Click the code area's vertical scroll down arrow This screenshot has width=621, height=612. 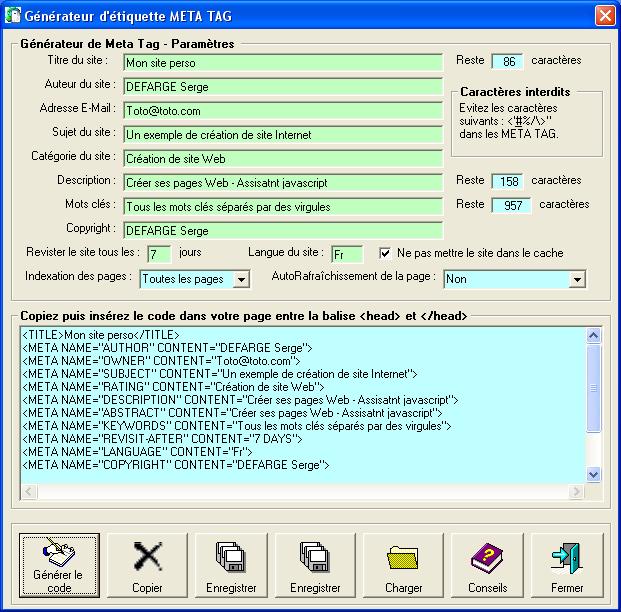tap(593, 474)
